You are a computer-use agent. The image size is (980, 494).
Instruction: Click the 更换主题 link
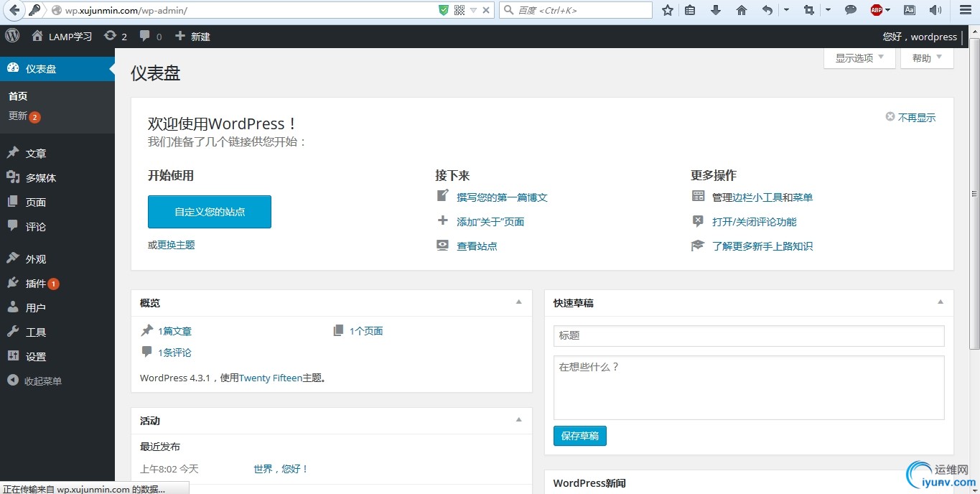176,245
